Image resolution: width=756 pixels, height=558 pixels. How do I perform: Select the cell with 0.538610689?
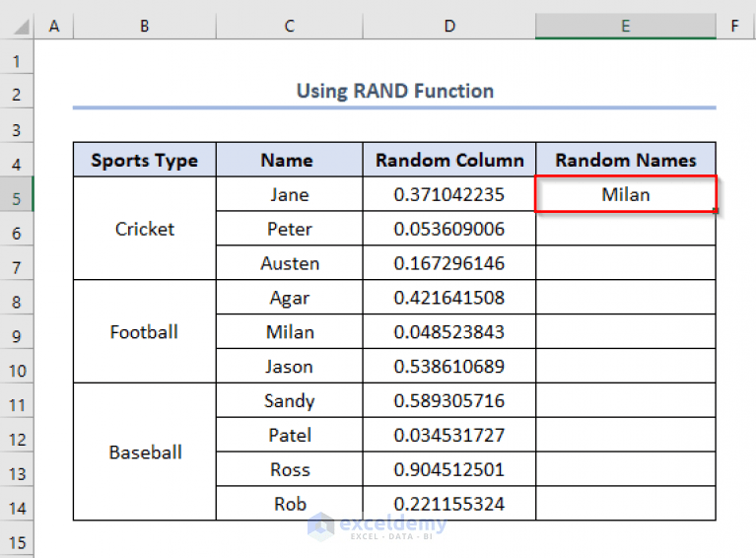[449, 367]
